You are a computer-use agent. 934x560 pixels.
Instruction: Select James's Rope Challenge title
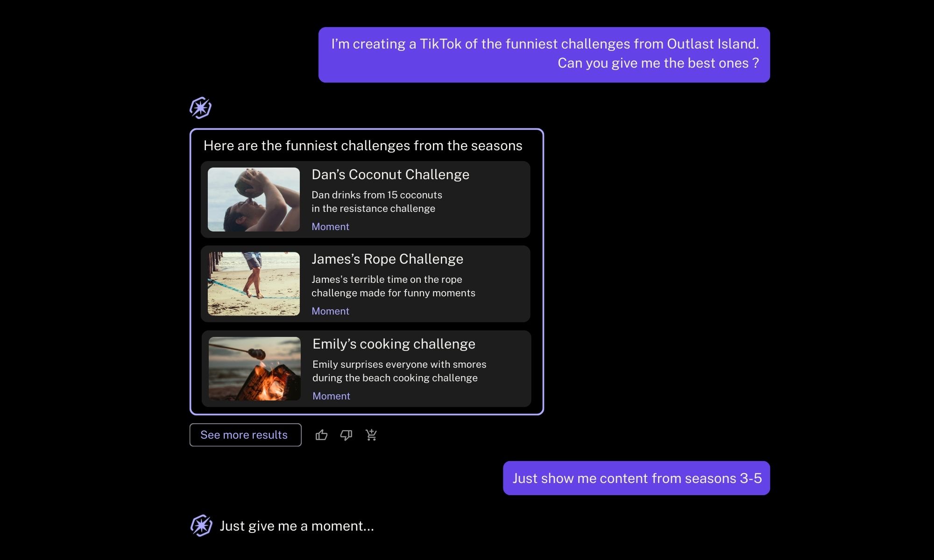(x=387, y=259)
